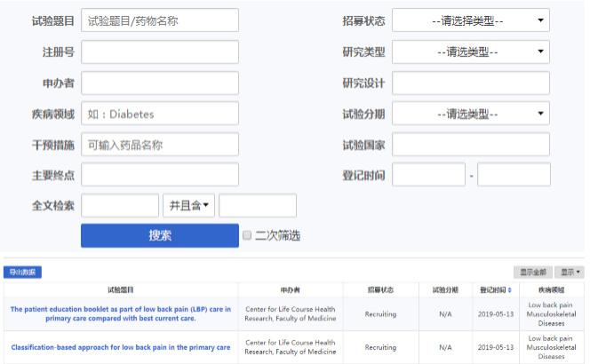
Task: Open the Classification-based approach trial link
Action: (x=121, y=347)
